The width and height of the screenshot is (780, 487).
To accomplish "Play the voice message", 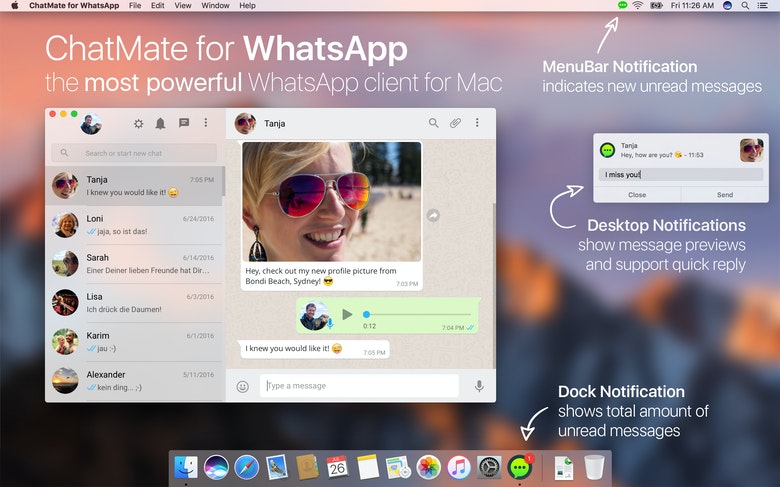I will click(347, 314).
